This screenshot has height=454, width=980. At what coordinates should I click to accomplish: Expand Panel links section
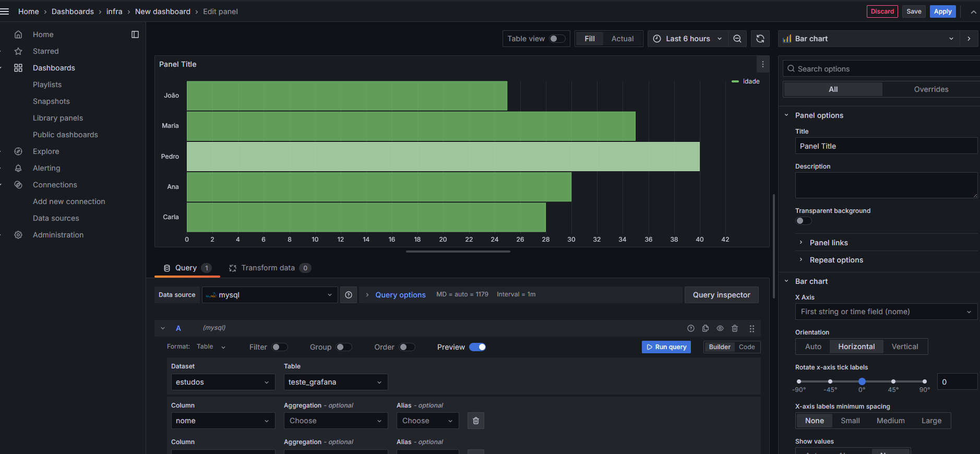point(829,243)
